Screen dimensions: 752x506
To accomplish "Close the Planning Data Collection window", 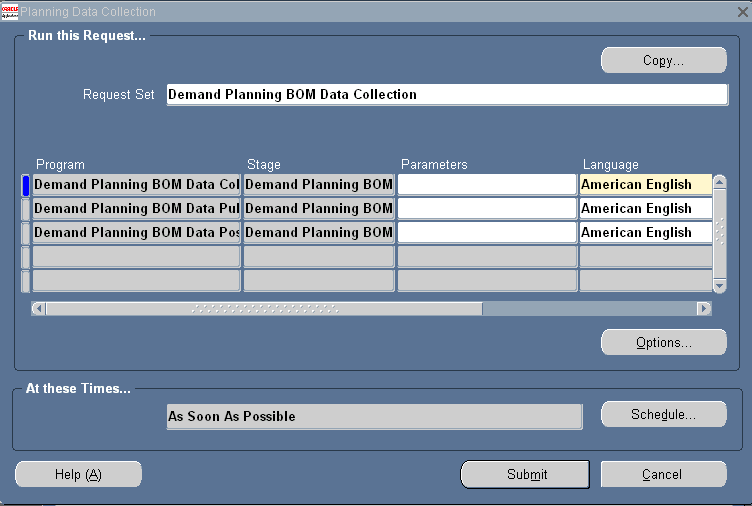I will (x=742, y=12).
